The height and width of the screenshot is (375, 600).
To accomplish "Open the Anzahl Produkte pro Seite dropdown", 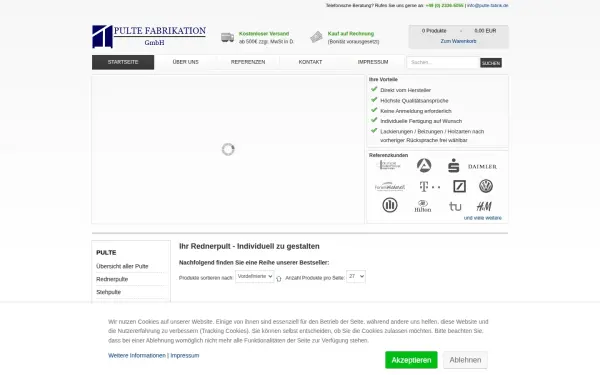I will pos(356,276).
